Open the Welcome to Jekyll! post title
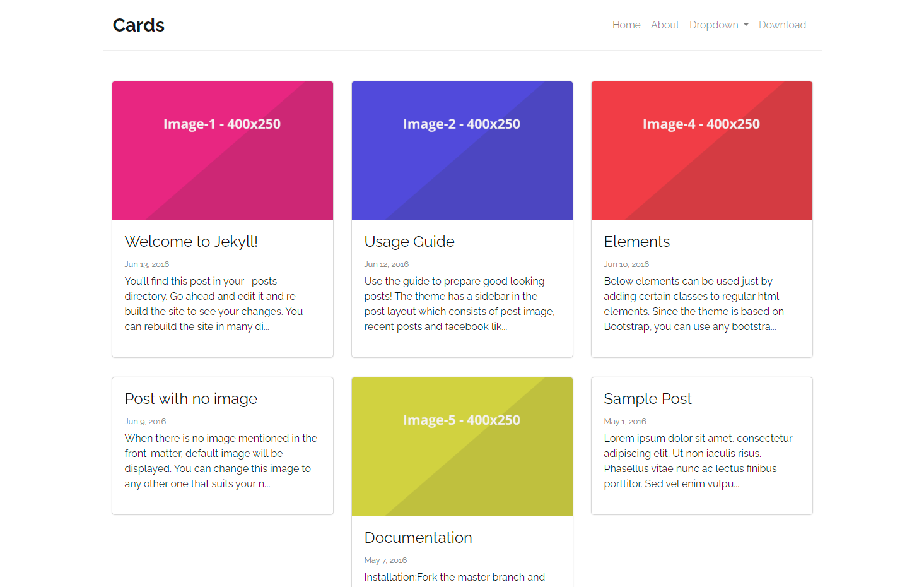This screenshot has width=924, height=587. point(191,242)
